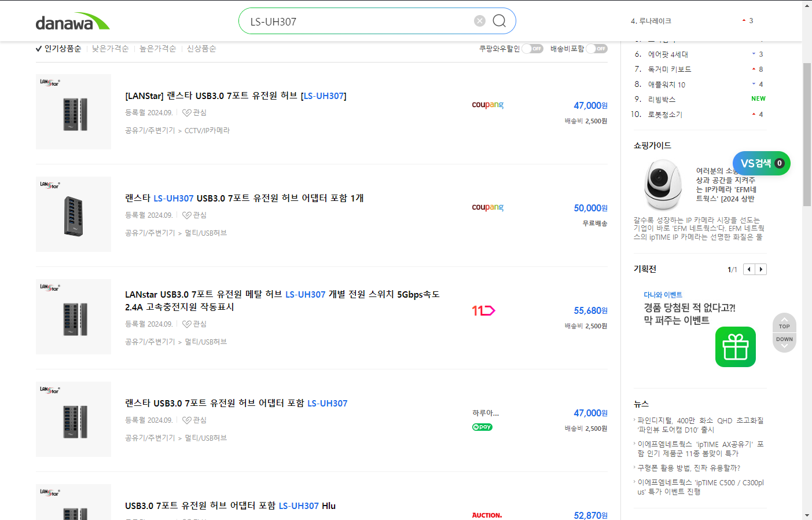Jump to page TOP button
The width and height of the screenshot is (812, 520).
pyautogui.click(x=784, y=323)
